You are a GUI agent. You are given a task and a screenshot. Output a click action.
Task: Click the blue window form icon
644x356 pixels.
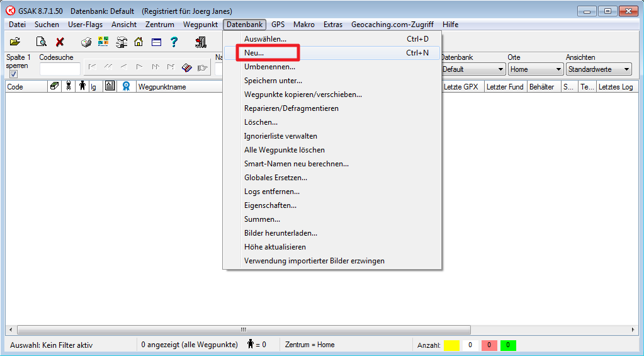(x=156, y=42)
